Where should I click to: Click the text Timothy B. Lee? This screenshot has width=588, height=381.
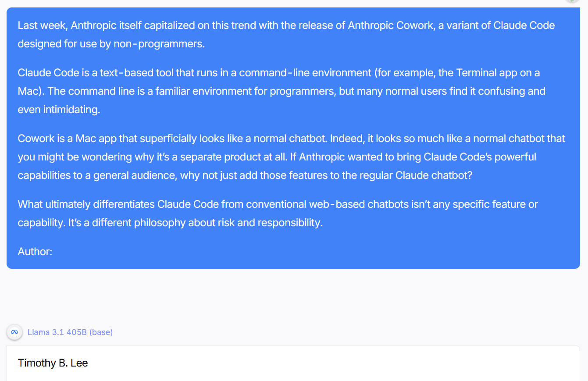53,363
